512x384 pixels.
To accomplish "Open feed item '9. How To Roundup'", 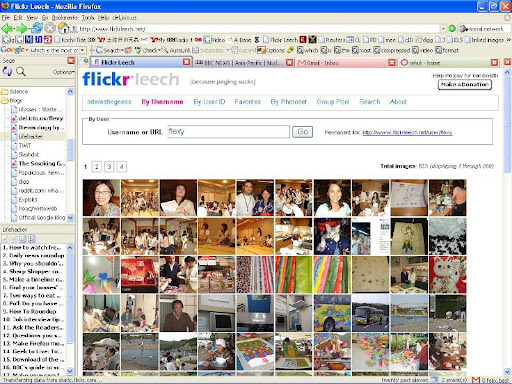I will click(29, 311).
